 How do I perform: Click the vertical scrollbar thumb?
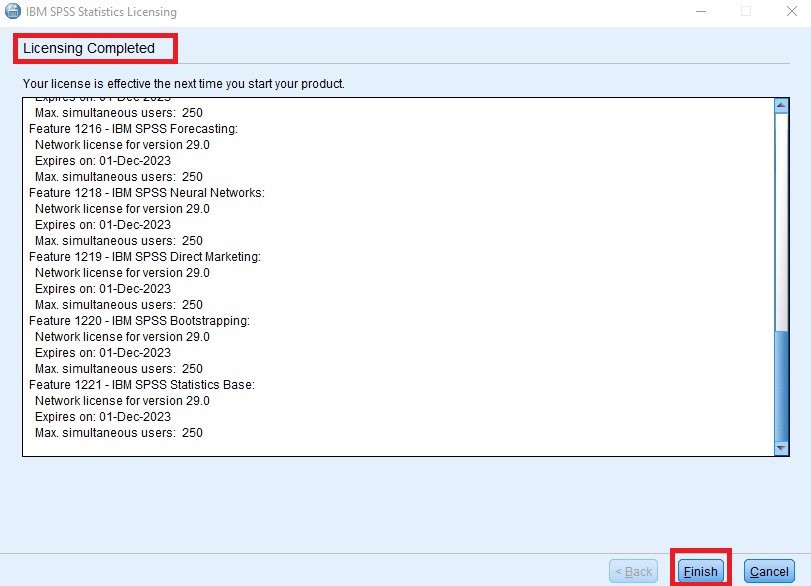coord(781,385)
